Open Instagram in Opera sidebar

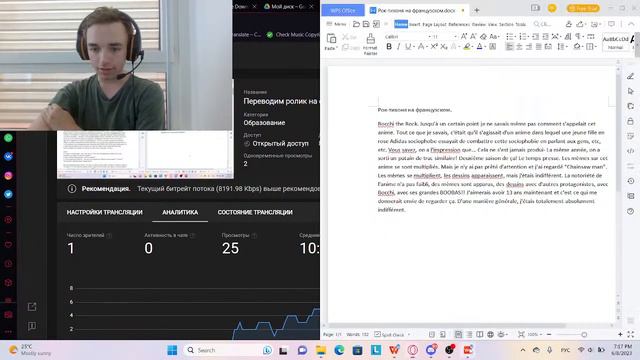coord(8,176)
